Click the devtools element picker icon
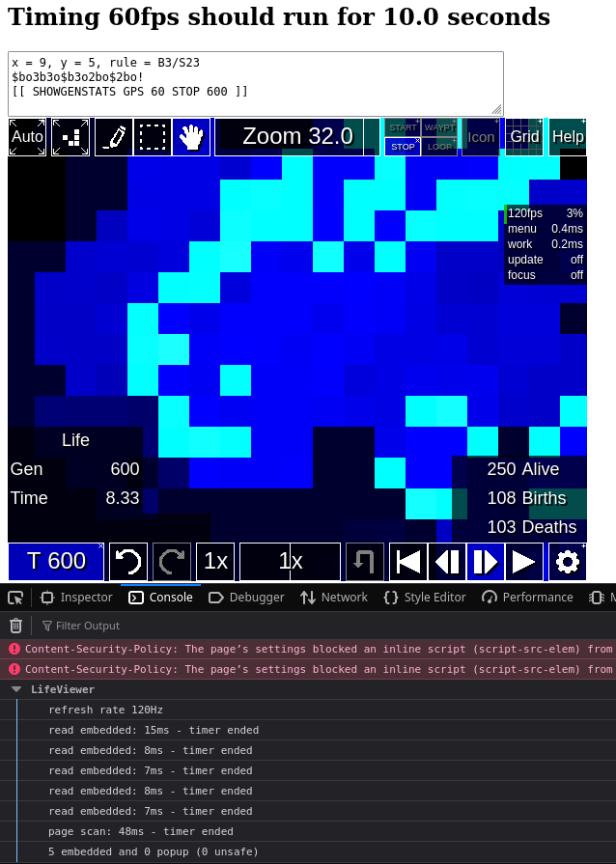Viewport: 616px width, 864px height. coord(15,598)
